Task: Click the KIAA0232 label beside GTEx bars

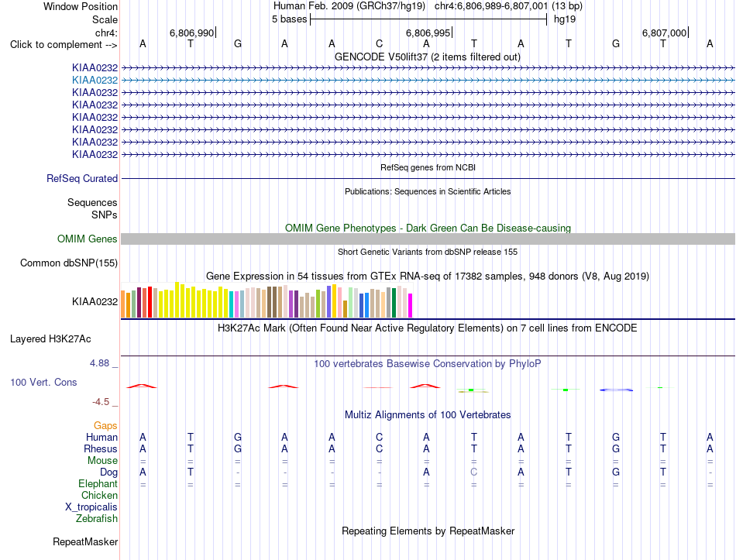Action: click(x=95, y=301)
